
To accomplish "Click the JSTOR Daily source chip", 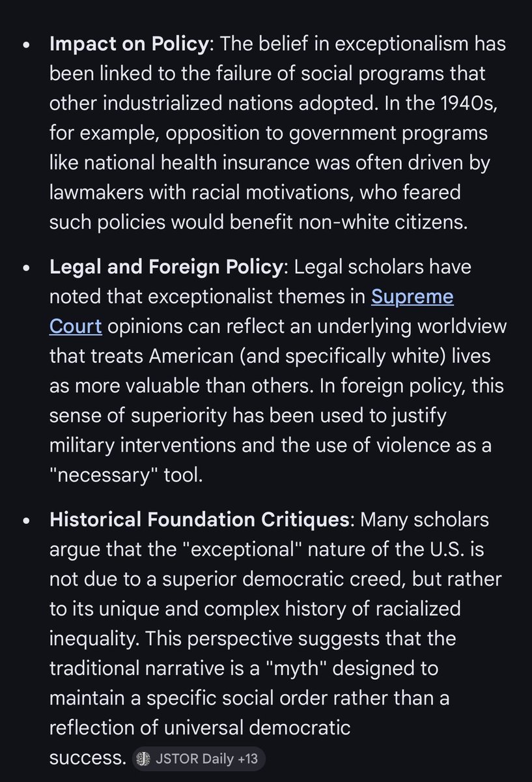I will click(x=199, y=759).
